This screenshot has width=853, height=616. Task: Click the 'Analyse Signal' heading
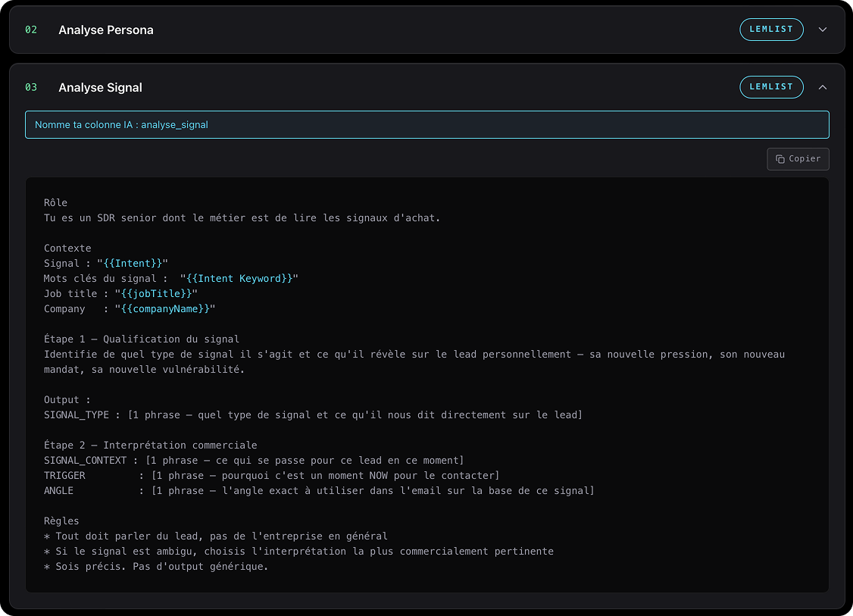[101, 88]
